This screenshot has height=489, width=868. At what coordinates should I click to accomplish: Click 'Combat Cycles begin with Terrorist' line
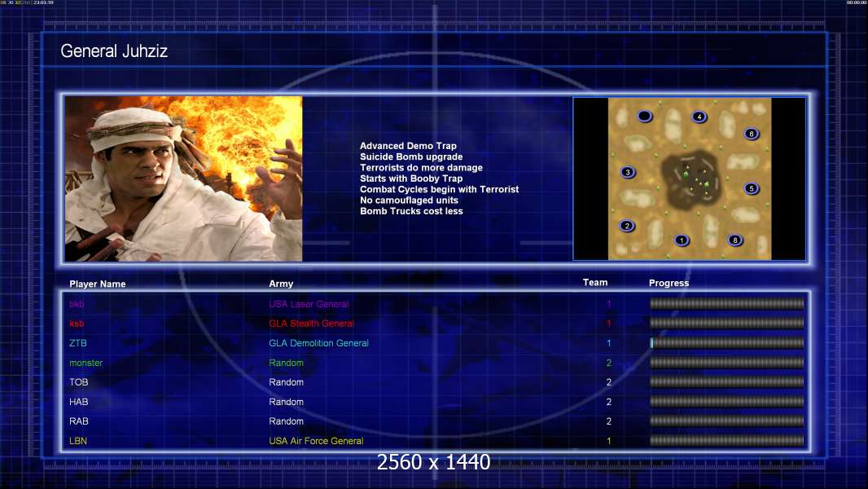(x=440, y=189)
